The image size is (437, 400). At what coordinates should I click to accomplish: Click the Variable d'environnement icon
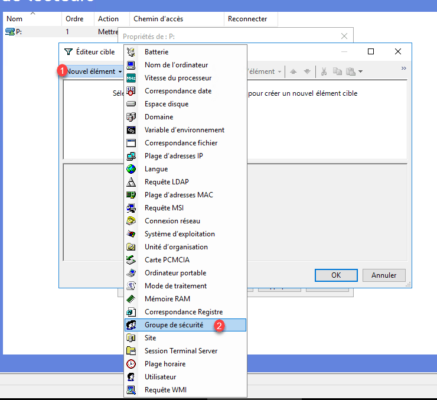tap(131, 130)
